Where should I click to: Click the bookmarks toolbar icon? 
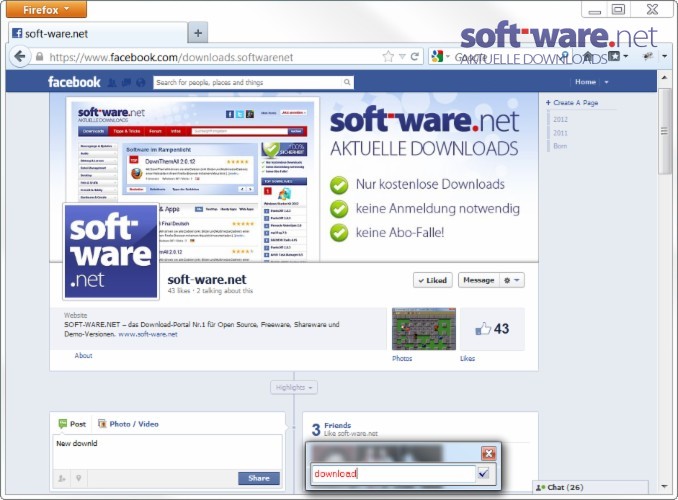pos(614,56)
